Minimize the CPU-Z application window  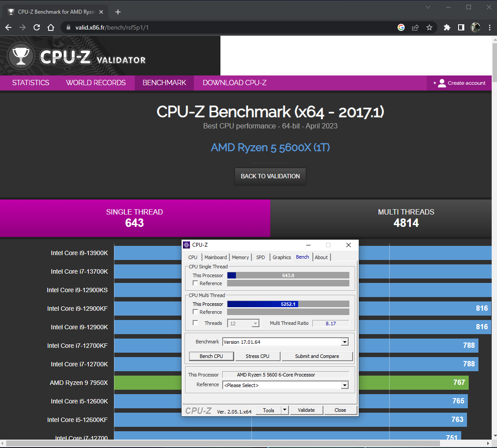(308, 245)
